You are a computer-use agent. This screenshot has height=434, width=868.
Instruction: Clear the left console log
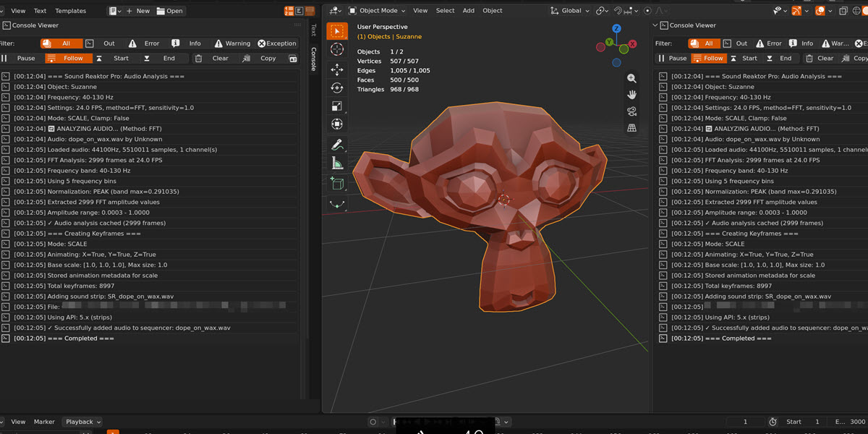point(213,58)
